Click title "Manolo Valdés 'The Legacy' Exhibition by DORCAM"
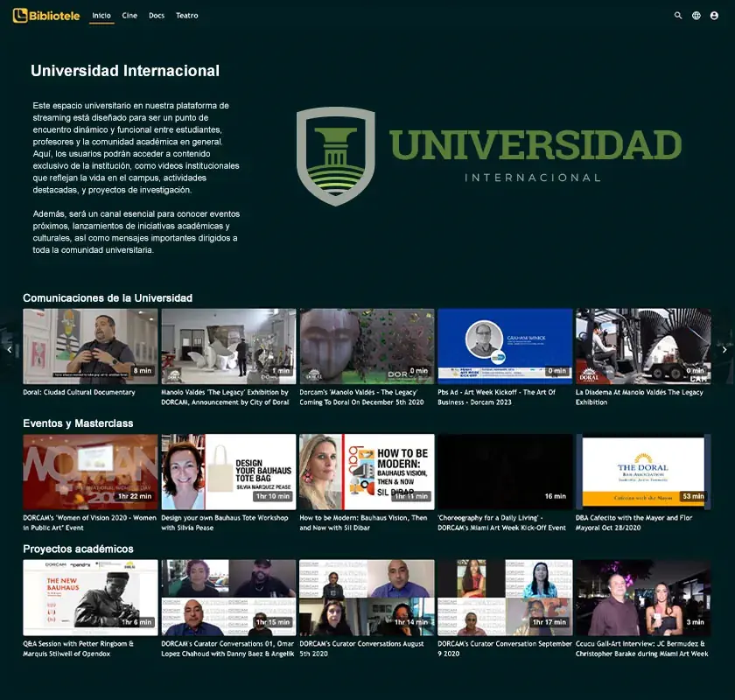 click(225, 397)
